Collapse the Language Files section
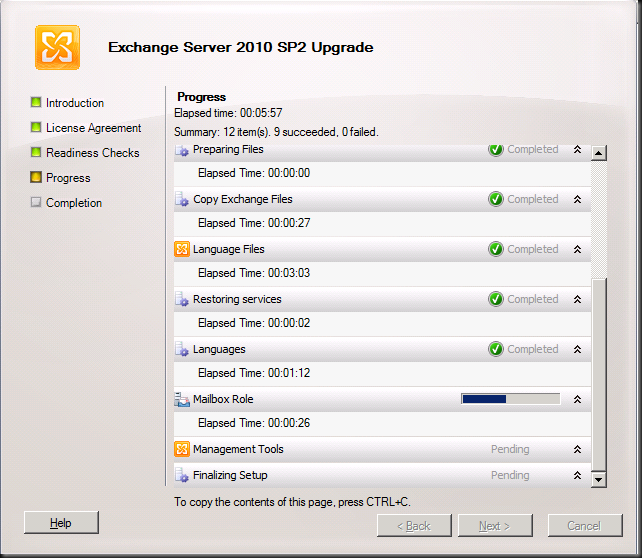 point(577,249)
